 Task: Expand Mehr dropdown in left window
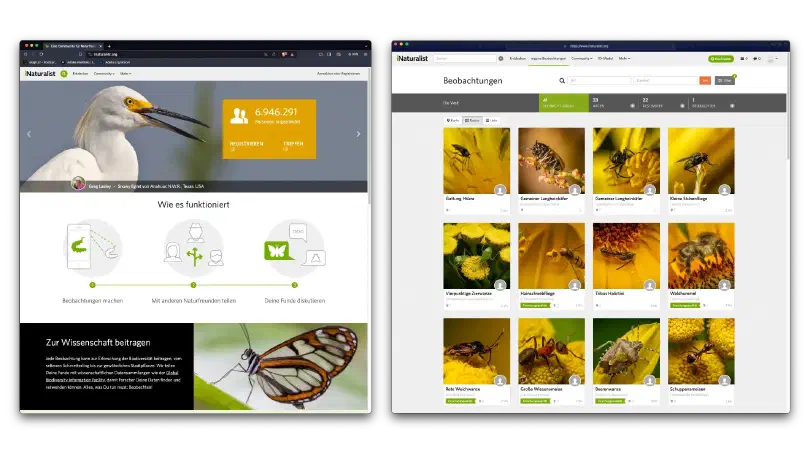tap(126, 74)
